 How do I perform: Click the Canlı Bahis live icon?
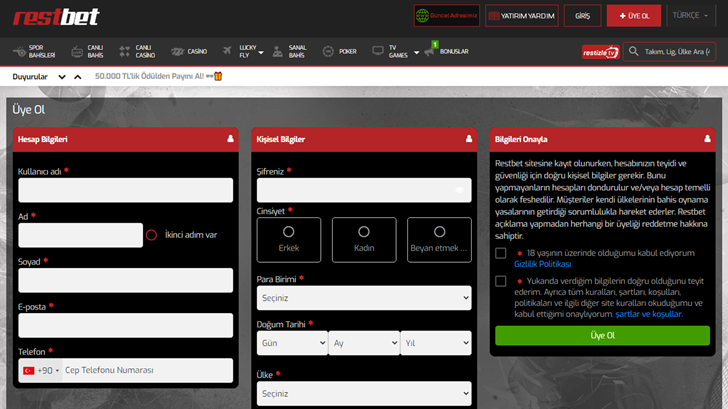click(77, 52)
